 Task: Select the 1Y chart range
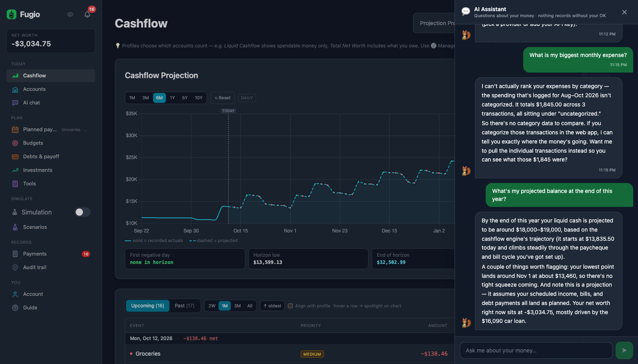tap(172, 98)
